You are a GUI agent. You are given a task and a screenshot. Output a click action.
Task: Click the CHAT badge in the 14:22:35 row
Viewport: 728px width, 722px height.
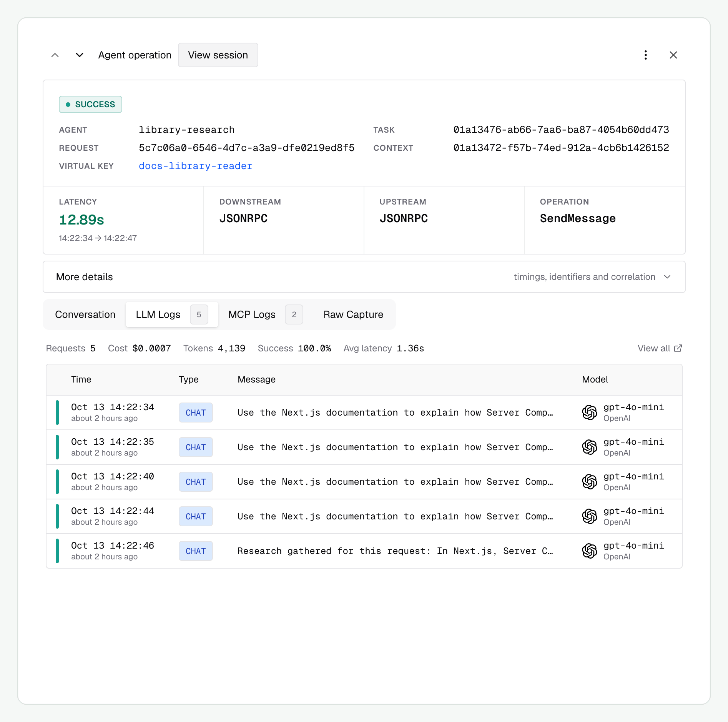pyautogui.click(x=196, y=447)
